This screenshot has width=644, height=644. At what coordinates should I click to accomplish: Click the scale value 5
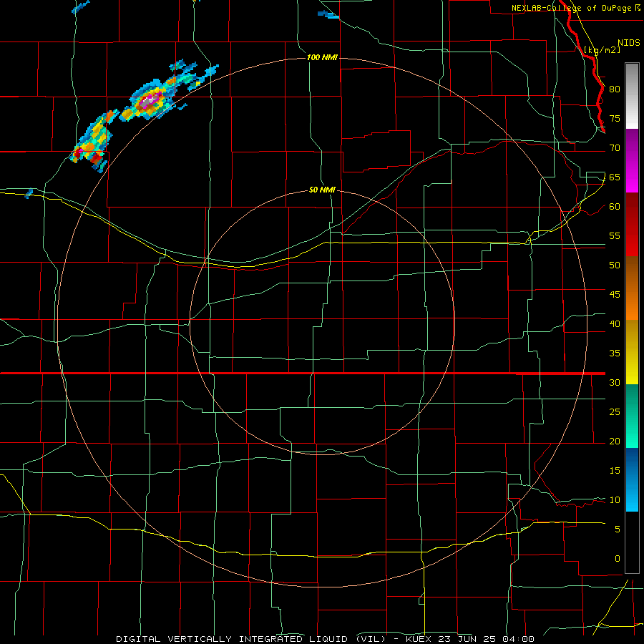click(617, 529)
